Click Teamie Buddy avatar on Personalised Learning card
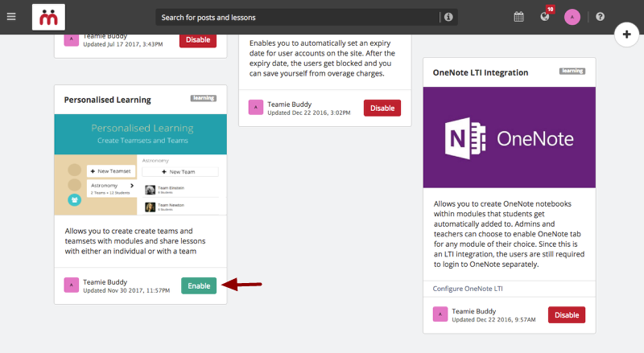The width and height of the screenshot is (644, 353). click(x=72, y=285)
